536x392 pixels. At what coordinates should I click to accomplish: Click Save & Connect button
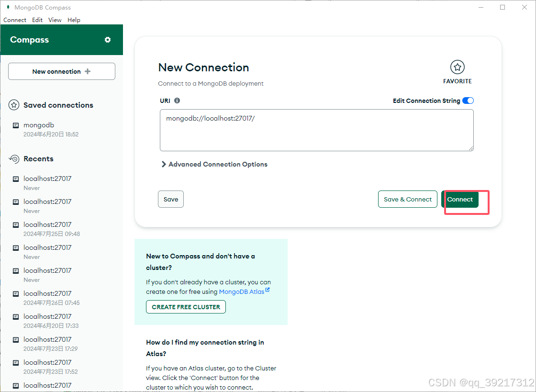click(407, 199)
